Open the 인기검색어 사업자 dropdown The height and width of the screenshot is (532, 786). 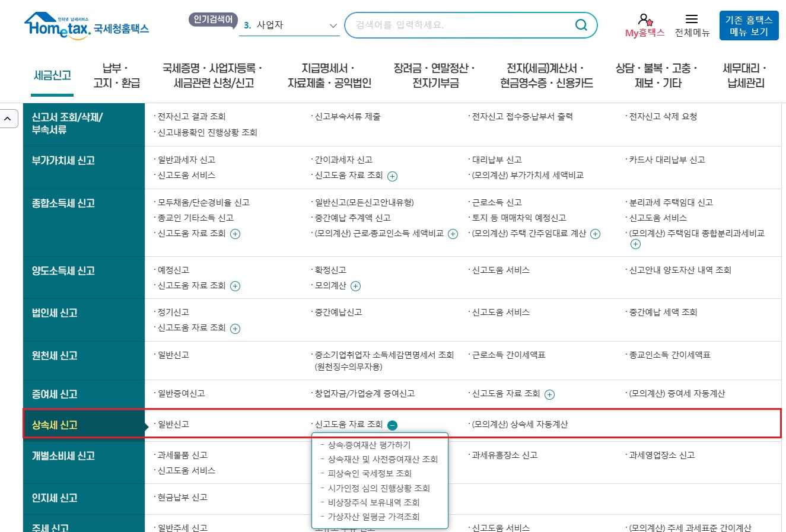tap(289, 26)
